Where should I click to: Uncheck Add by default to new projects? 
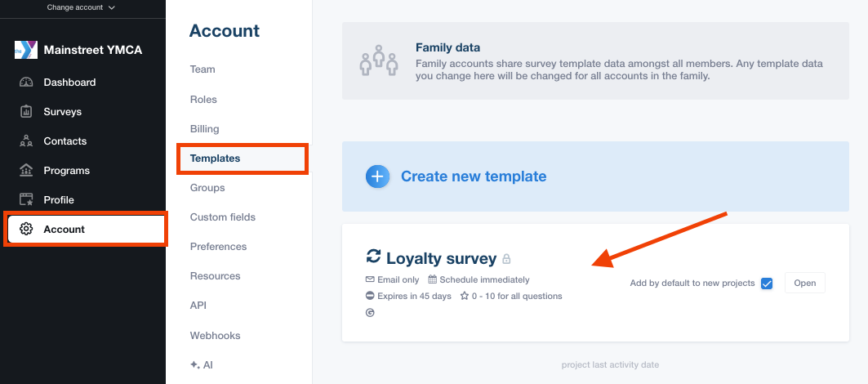coord(766,284)
